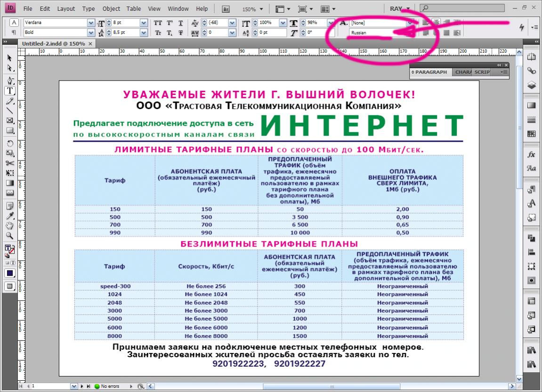Select the Direct Selection tool

click(10, 68)
